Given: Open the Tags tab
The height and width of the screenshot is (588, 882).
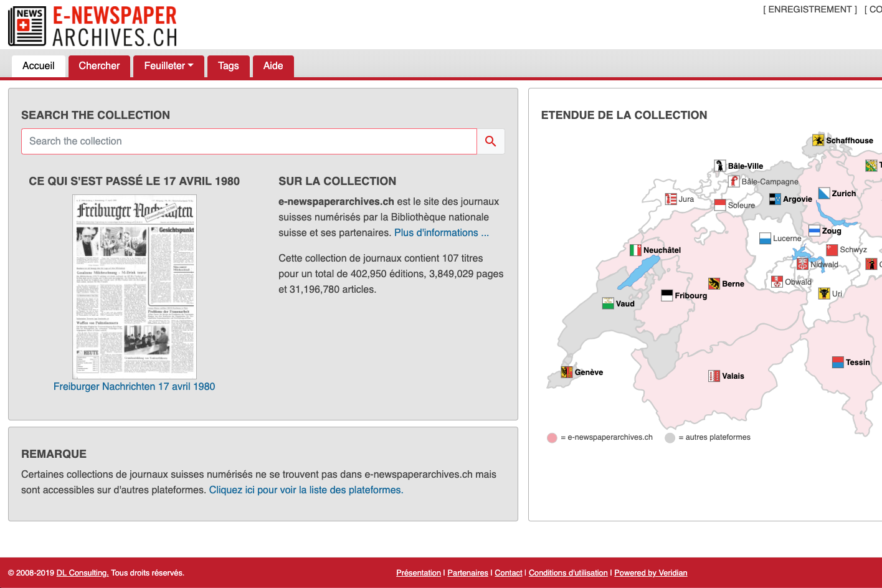Looking at the screenshot, I should tap(229, 66).
